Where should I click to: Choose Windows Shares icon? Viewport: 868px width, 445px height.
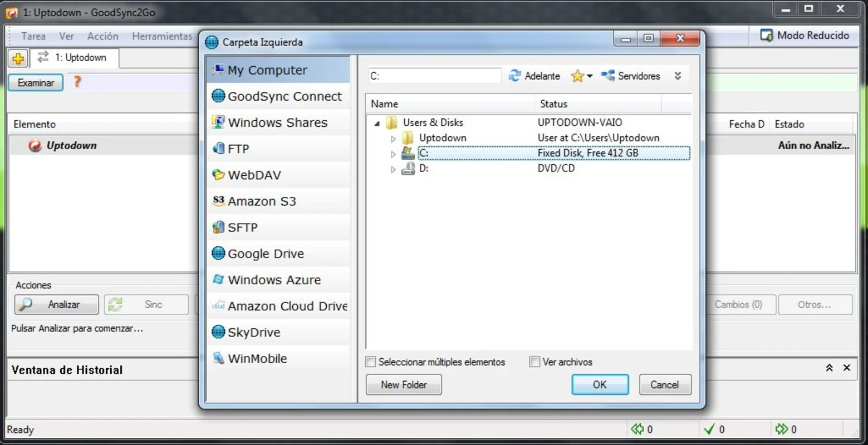[218, 122]
